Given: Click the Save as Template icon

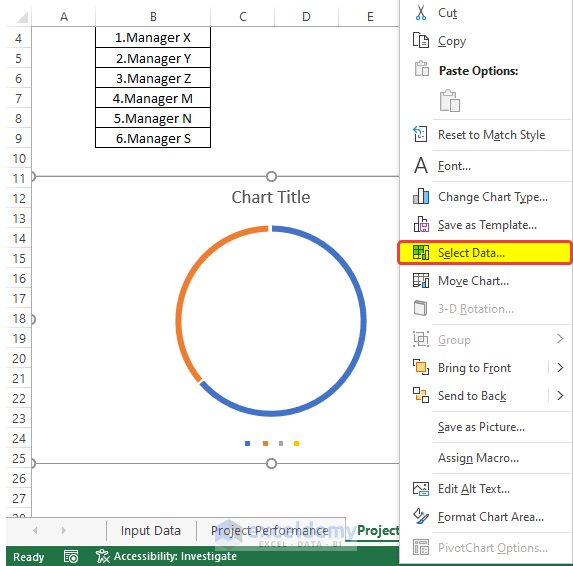Looking at the screenshot, I should 421,224.
